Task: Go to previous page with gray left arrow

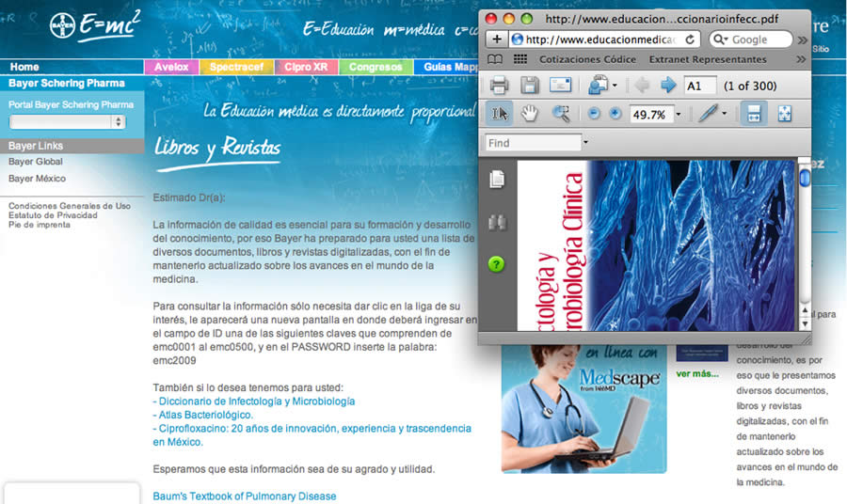Action: [642, 85]
